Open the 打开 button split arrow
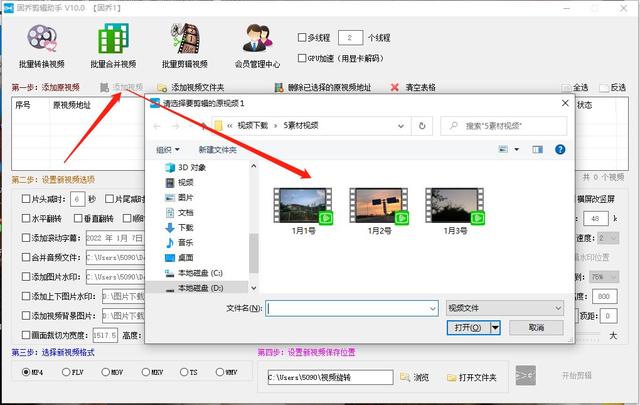Image resolution: width=640 pixels, height=405 pixels. pyautogui.click(x=496, y=327)
